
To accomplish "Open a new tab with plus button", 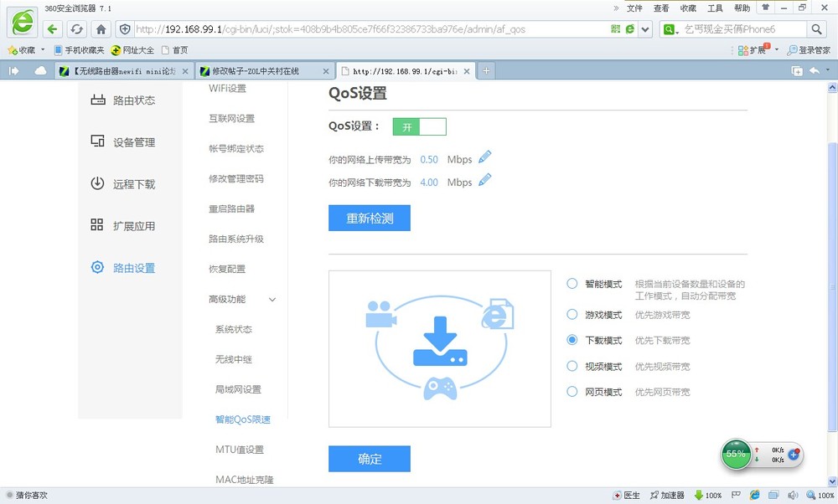I will coord(486,70).
